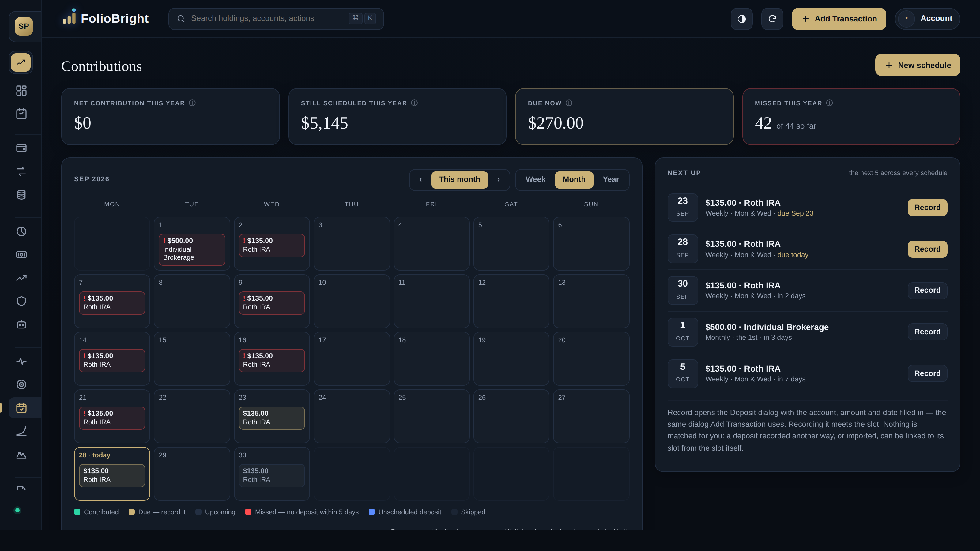
Task: Open the mountain area chart icon
Action: tap(21, 455)
